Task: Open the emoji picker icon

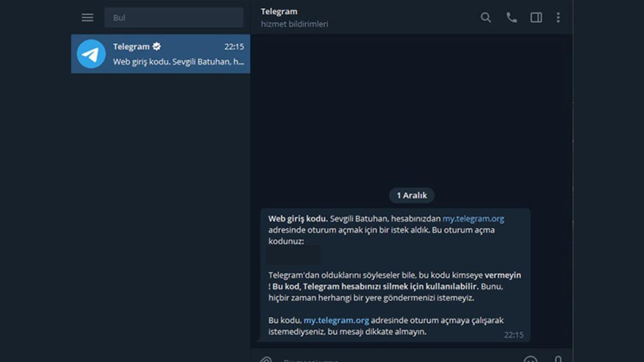Action: click(530, 359)
